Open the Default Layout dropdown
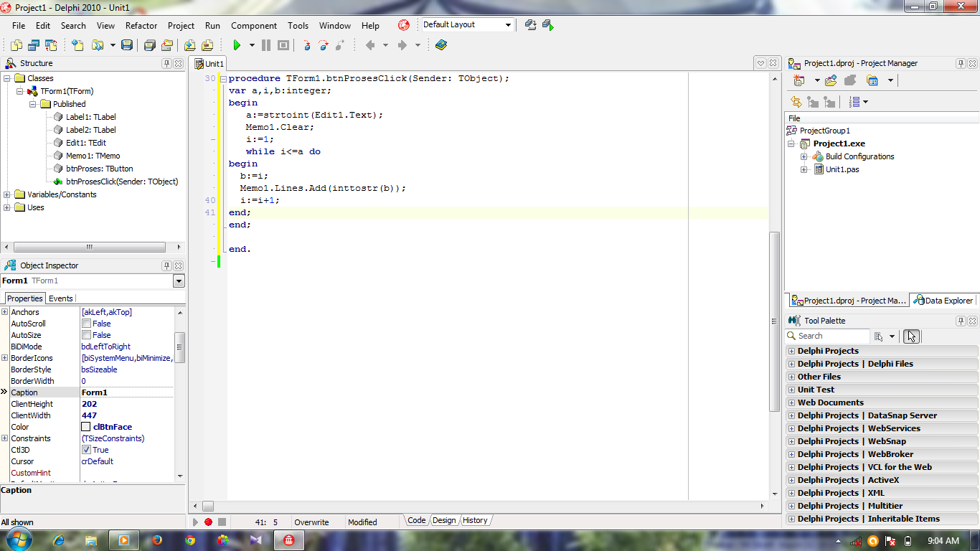980x551 pixels. [508, 24]
